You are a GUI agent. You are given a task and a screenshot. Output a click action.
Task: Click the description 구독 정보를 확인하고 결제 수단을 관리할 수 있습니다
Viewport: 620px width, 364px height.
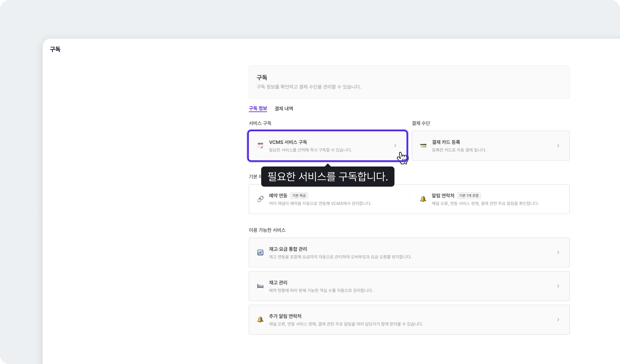tap(309, 87)
